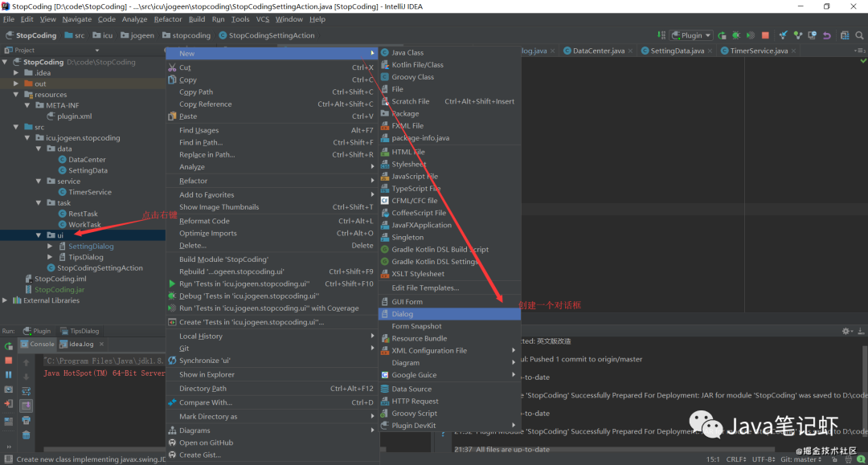Image resolution: width=868 pixels, height=465 pixels.
Task: Collapse the task folder in project tree
Action: click(x=39, y=203)
